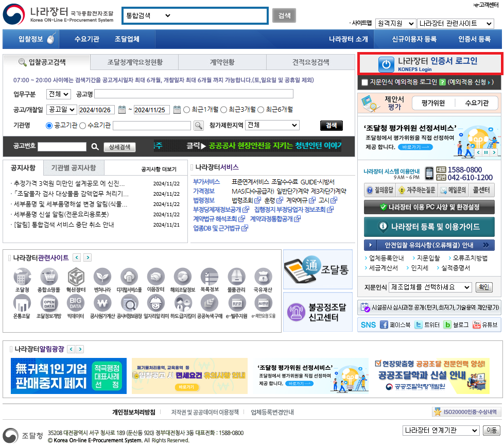Switch to 기관별 공지사항 tab

[74, 168]
